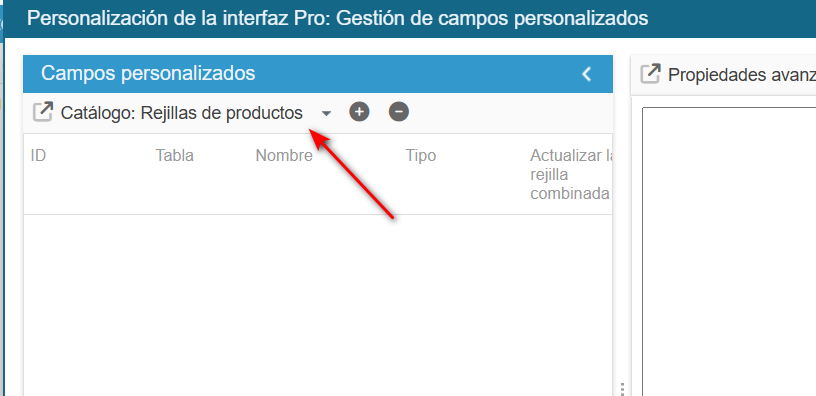Click inside the advanced properties text area

tap(729, 252)
